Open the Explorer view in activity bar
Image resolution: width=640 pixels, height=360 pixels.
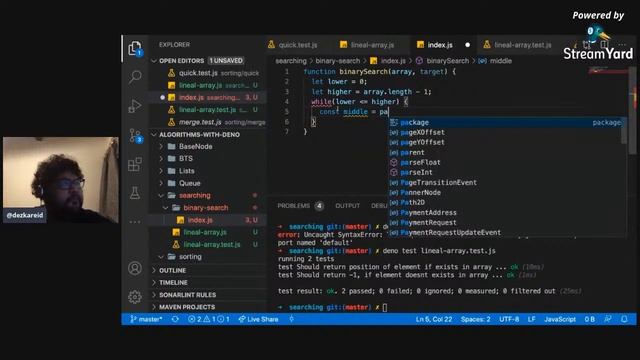(135, 49)
